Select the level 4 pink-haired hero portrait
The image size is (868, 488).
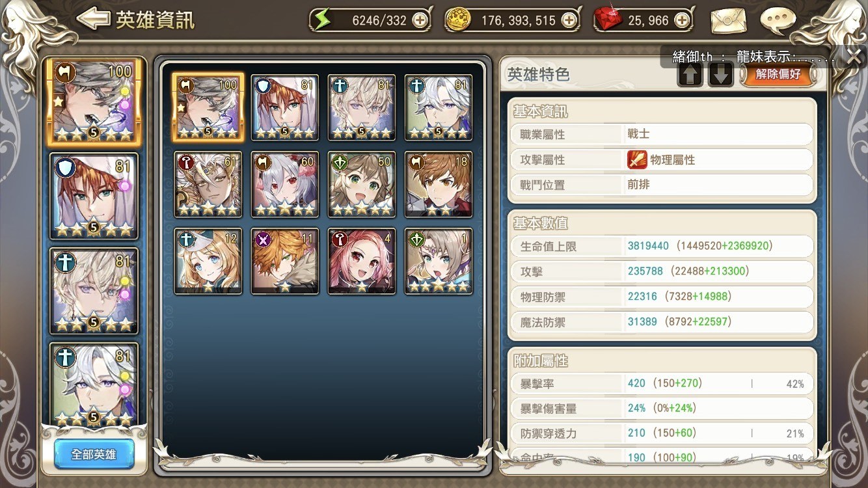click(362, 261)
